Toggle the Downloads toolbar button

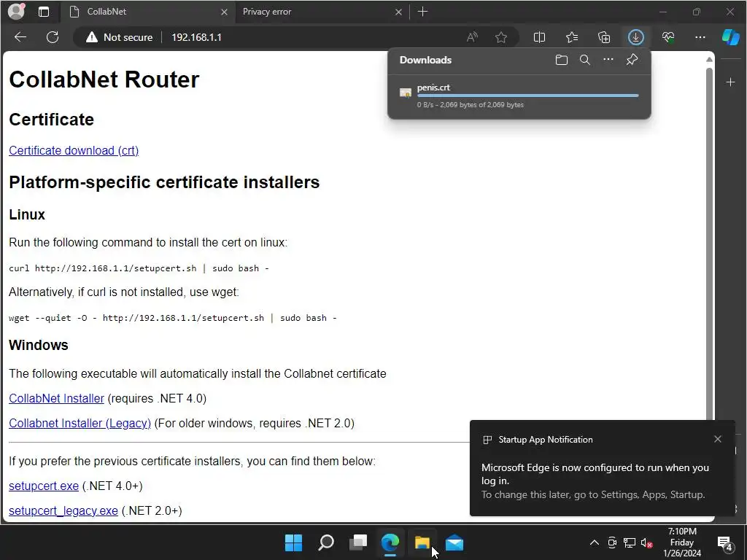(x=636, y=37)
